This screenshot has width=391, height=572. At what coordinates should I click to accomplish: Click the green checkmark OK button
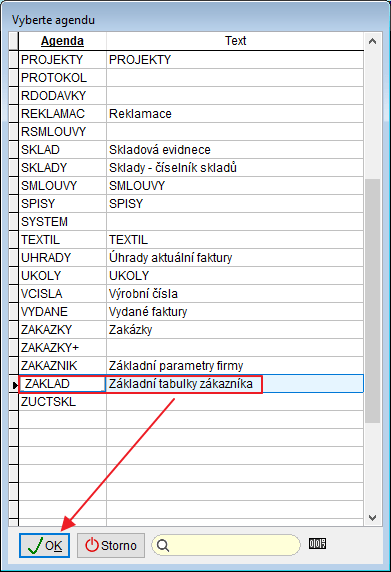[44, 545]
